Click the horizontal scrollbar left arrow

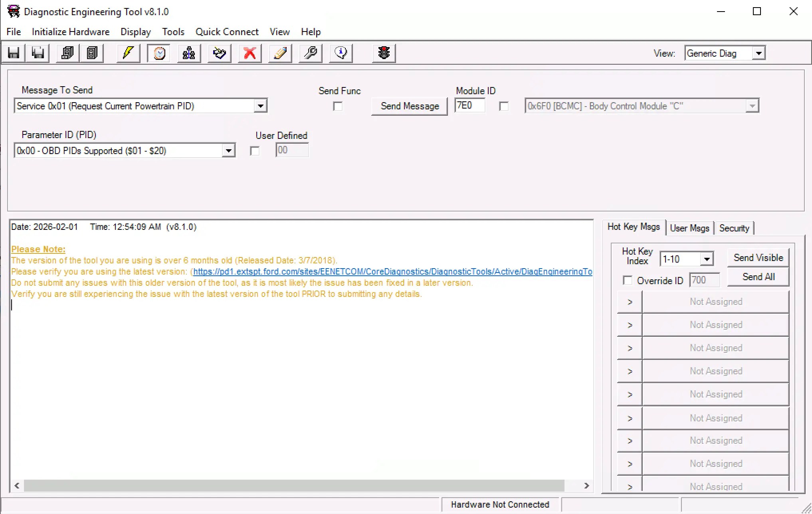click(x=17, y=485)
